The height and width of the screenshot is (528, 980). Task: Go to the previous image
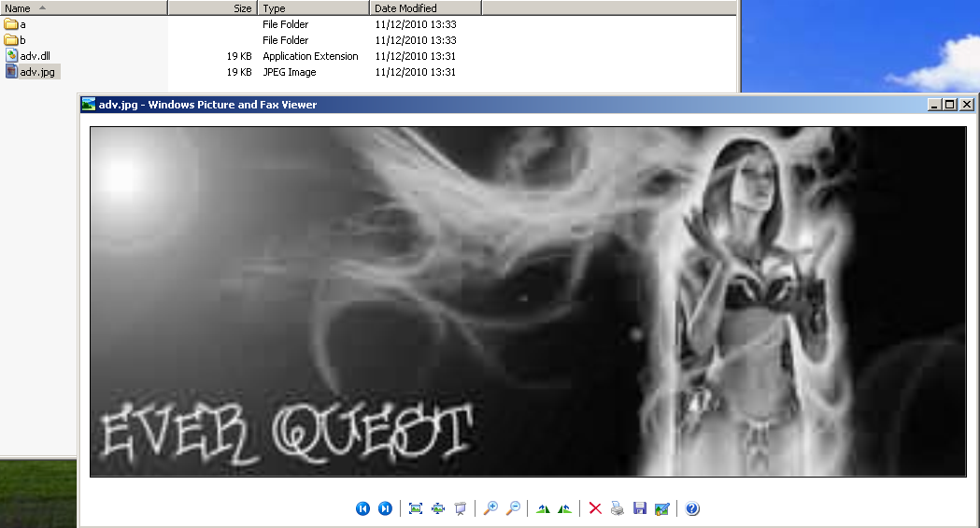(362, 508)
